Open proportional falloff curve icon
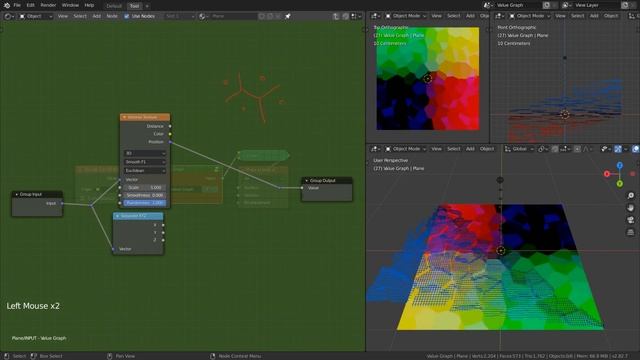 coord(587,149)
